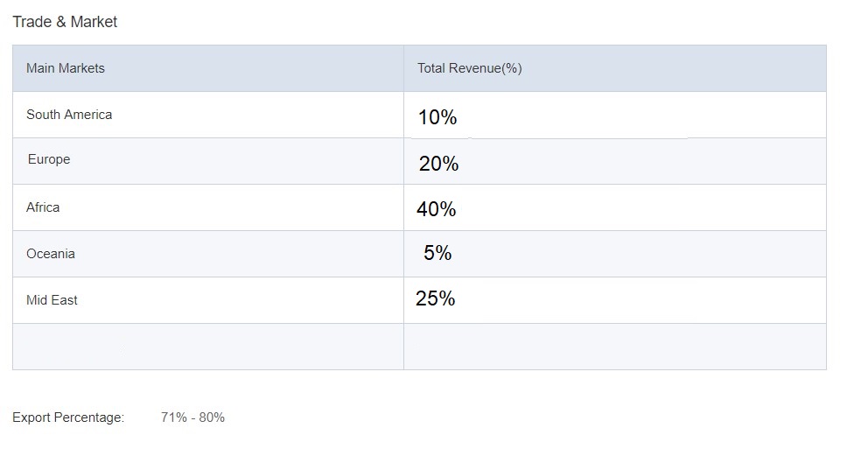Click the 80% upper bound of export range
The height and width of the screenshot is (449, 868).
212,417
